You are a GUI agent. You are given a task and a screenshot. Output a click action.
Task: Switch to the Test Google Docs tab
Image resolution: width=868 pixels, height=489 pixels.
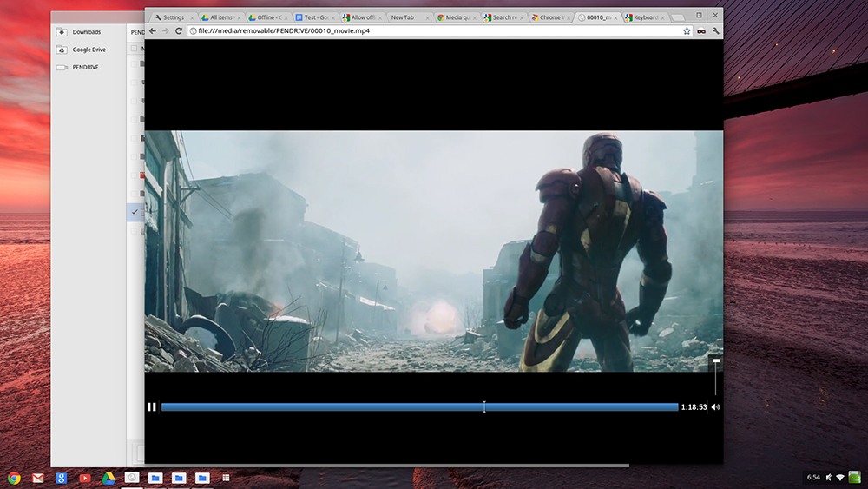[x=314, y=17]
